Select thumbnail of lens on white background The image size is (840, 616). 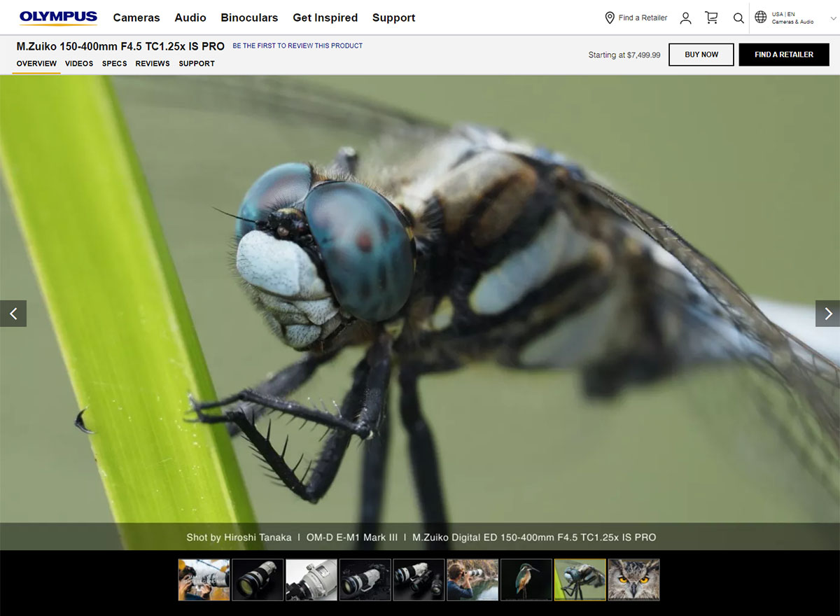[311, 580]
